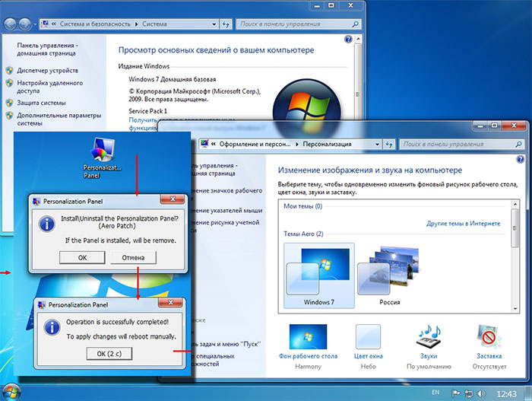Open help icon in the System window
Screen dimensions: 532x401
click(348, 39)
